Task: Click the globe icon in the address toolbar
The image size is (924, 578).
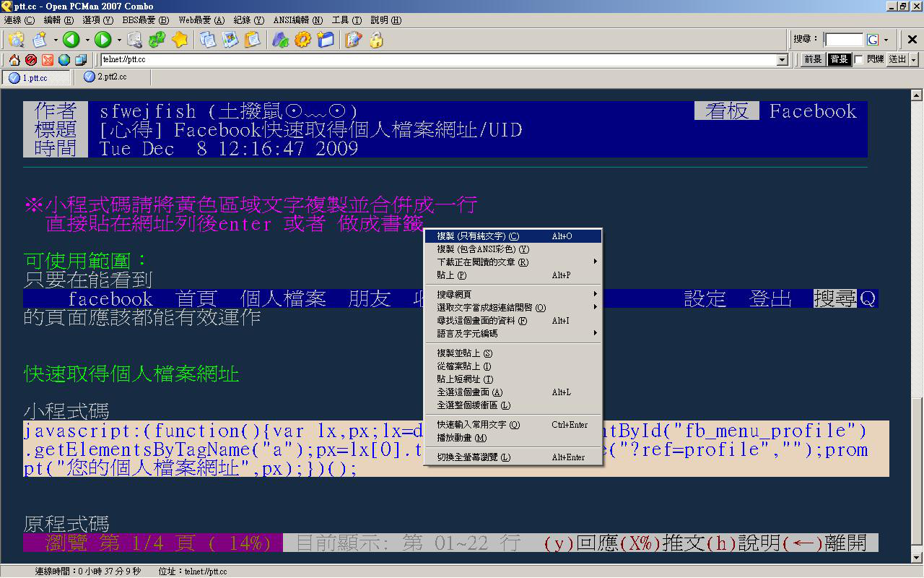Action: 64,60
